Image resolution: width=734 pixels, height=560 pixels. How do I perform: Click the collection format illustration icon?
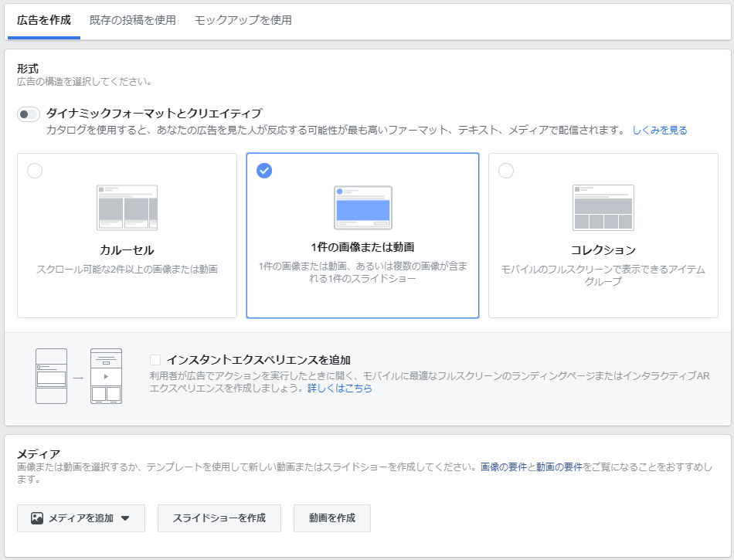coord(603,208)
